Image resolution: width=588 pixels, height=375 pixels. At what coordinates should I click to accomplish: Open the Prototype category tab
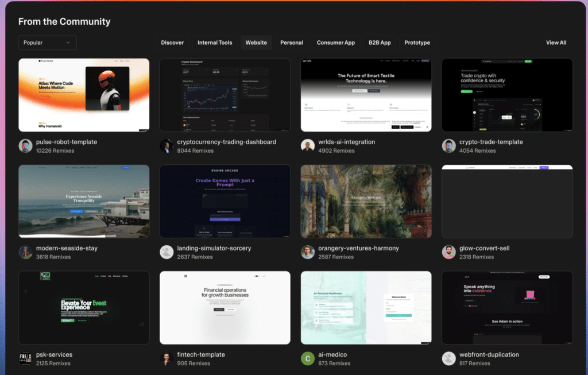pos(417,42)
